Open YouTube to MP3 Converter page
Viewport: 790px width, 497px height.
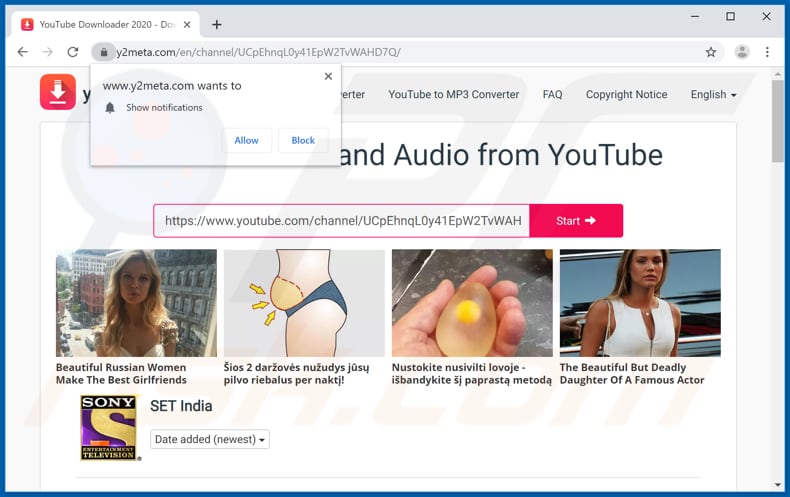click(453, 94)
